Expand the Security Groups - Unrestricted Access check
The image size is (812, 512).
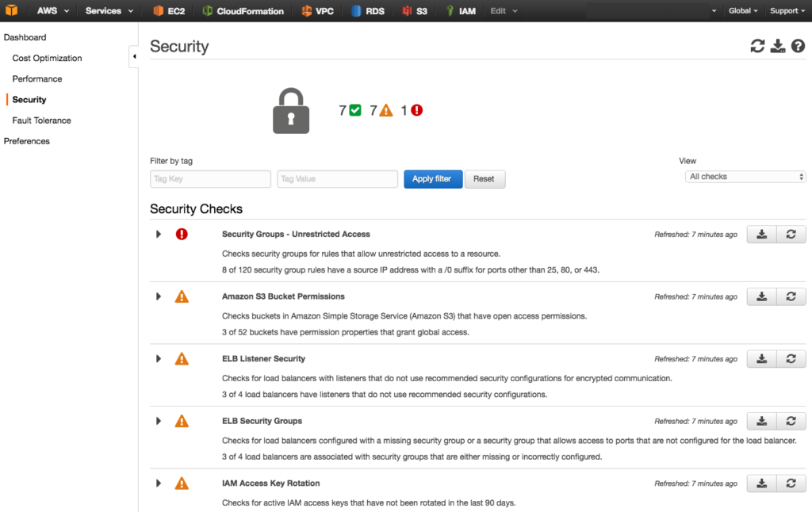158,234
